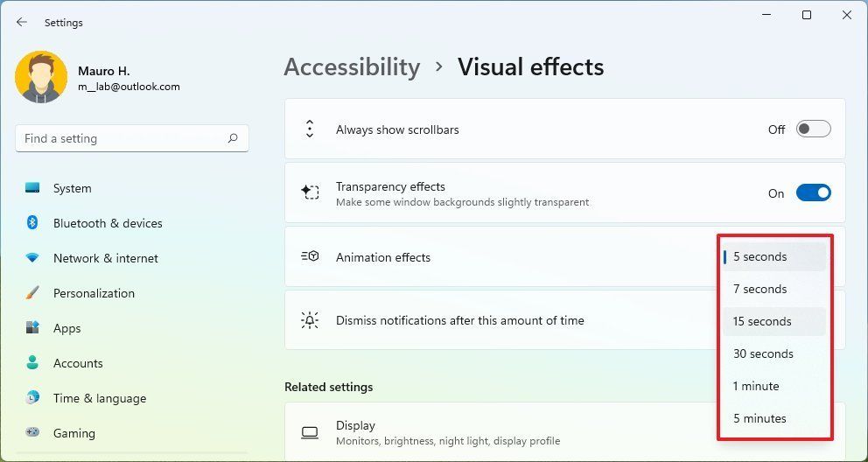868x462 pixels.
Task: Turn on Always show scrollbars toggle
Action: pos(813,129)
